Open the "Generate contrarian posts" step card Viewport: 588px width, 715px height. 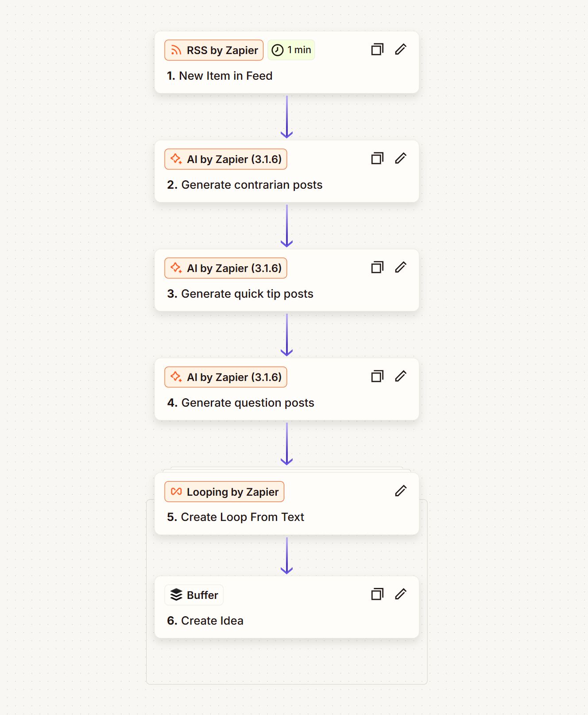[x=286, y=185]
